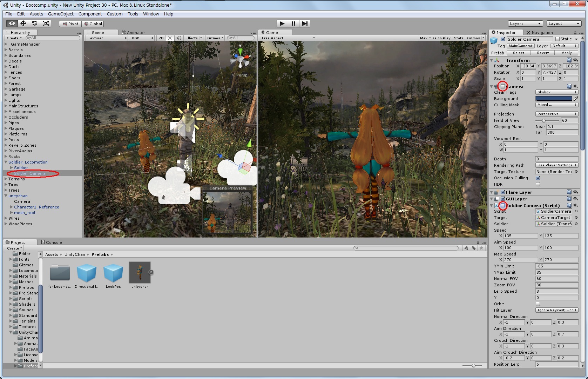Open the Layers dropdown
This screenshot has width=588, height=379.
(525, 24)
